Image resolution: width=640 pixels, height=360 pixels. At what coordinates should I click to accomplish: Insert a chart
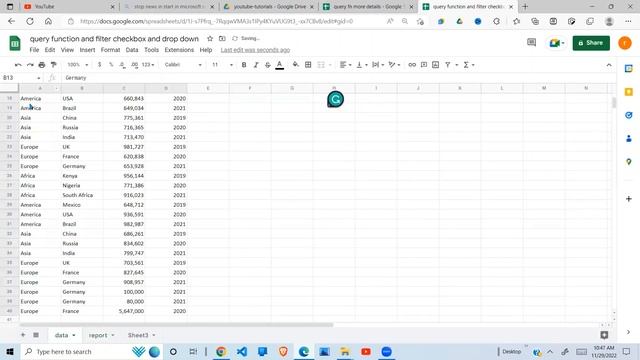coord(436,65)
